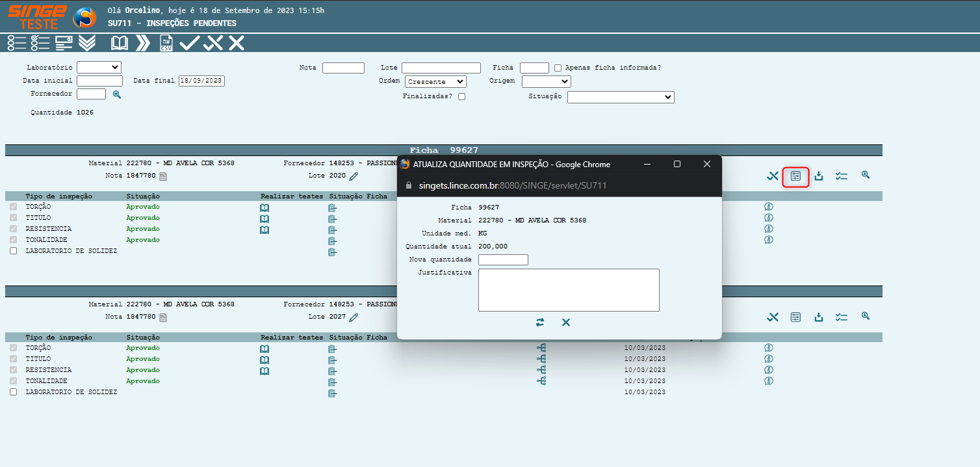The height and width of the screenshot is (467, 980).
Task: Click the download icon for Ficha 99627
Action: tap(819, 176)
